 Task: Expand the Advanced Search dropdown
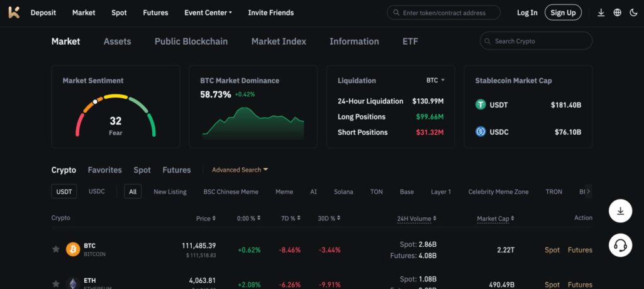[x=240, y=170]
